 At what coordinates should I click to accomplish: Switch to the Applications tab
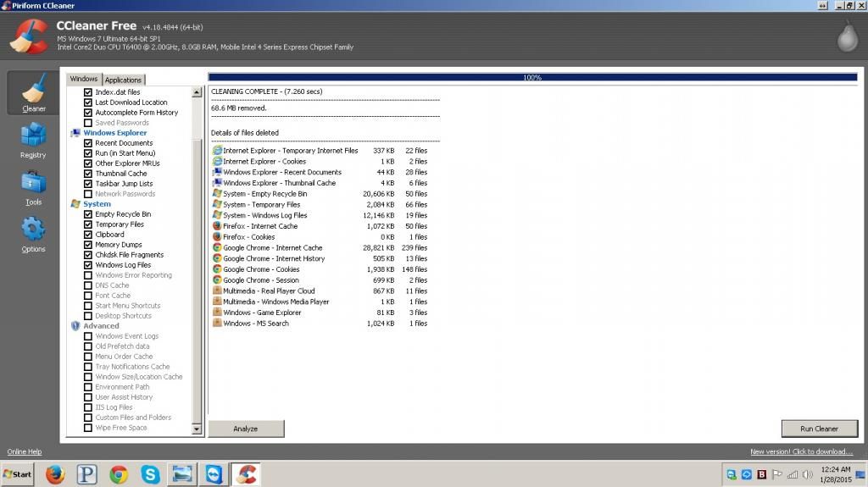123,80
